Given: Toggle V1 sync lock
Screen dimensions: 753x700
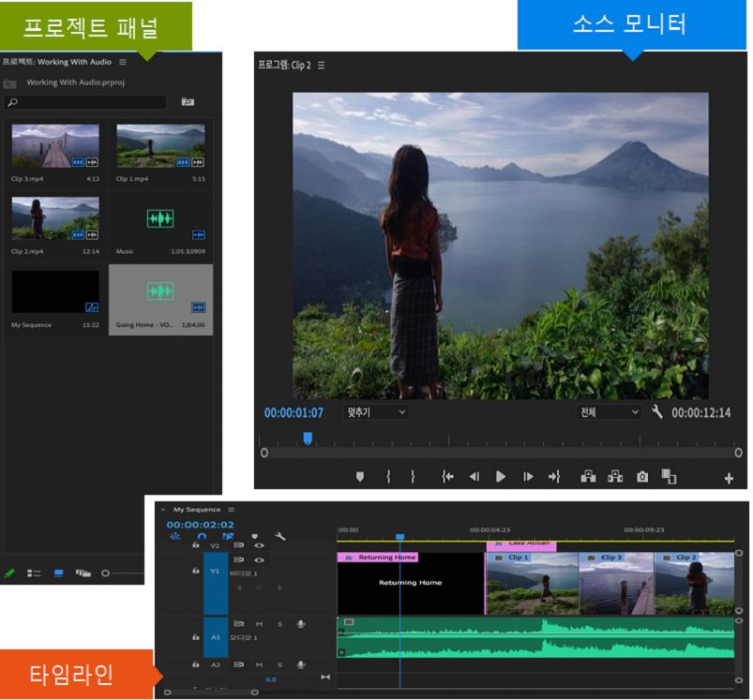Looking at the screenshot, I should coord(238,559).
